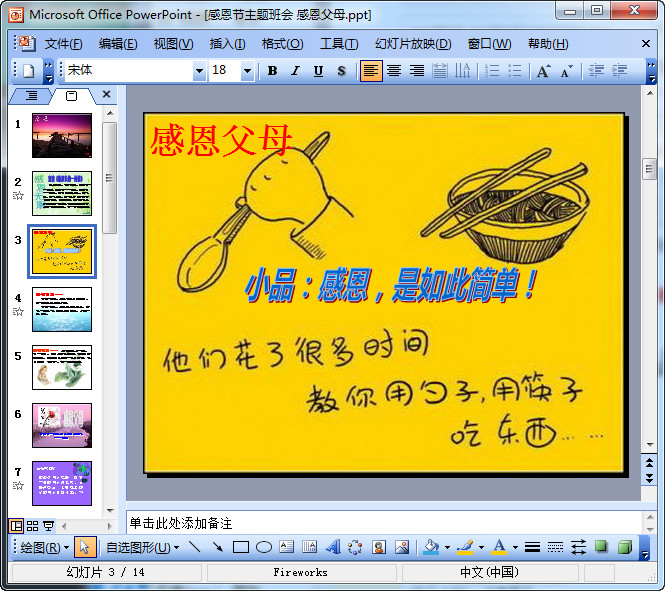The width and height of the screenshot is (665, 591).
Task: Toggle Italic formatting
Action: click(295, 71)
